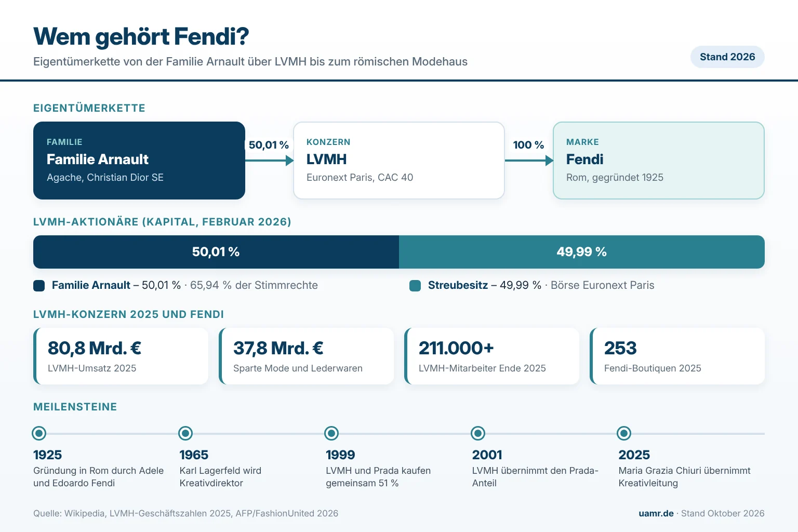Click the text 'Euronext Paris, CAC 40'

pyautogui.click(x=360, y=178)
